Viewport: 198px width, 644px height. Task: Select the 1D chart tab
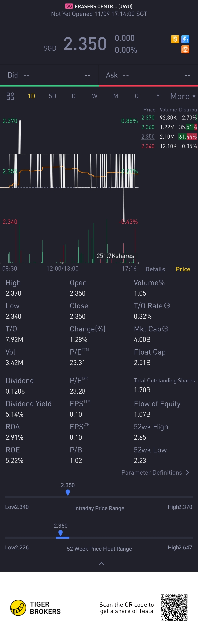(32, 96)
